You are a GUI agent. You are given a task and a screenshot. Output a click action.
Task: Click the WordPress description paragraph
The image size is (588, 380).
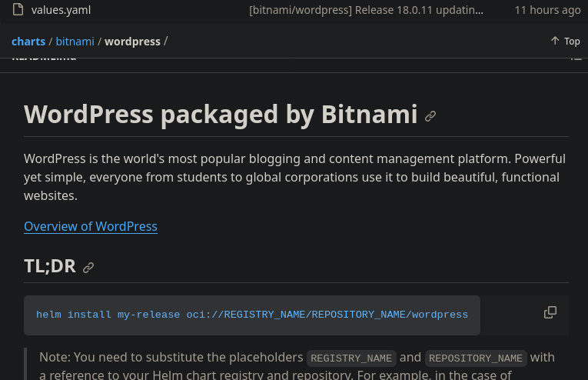click(294, 177)
